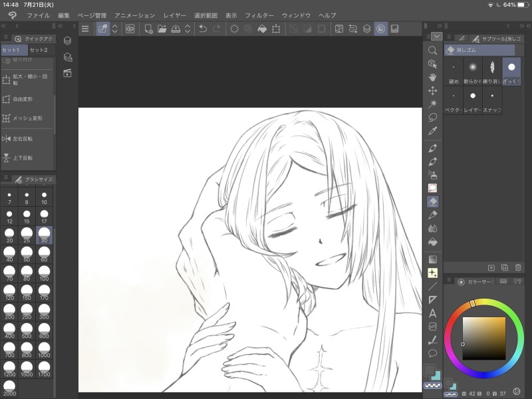Screen dimensions: 532x399
Task: Select brush size 30 preset
Action: (44, 235)
